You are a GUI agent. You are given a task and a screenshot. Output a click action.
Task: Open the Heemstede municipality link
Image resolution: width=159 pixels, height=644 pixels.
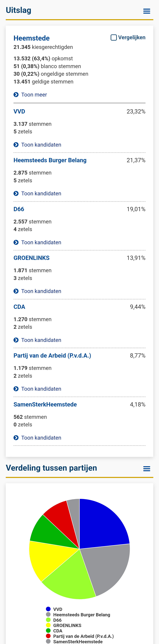pos(32,38)
